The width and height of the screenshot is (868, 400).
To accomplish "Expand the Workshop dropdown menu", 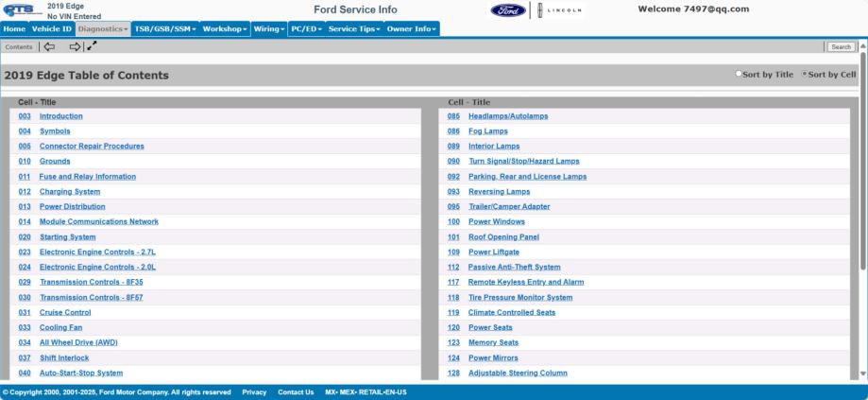I will pyautogui.click(x=225, y=28).
